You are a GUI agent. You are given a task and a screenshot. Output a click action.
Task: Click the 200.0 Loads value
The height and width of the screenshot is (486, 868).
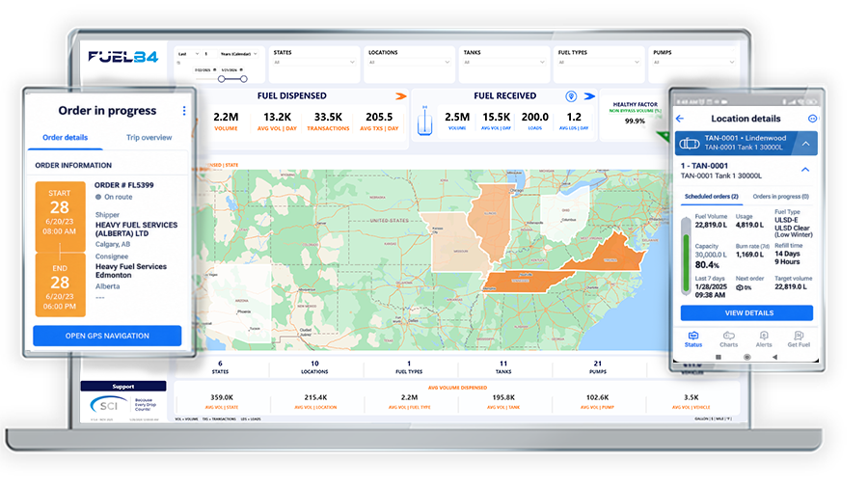pyautogui.click(x=534, y=118)
